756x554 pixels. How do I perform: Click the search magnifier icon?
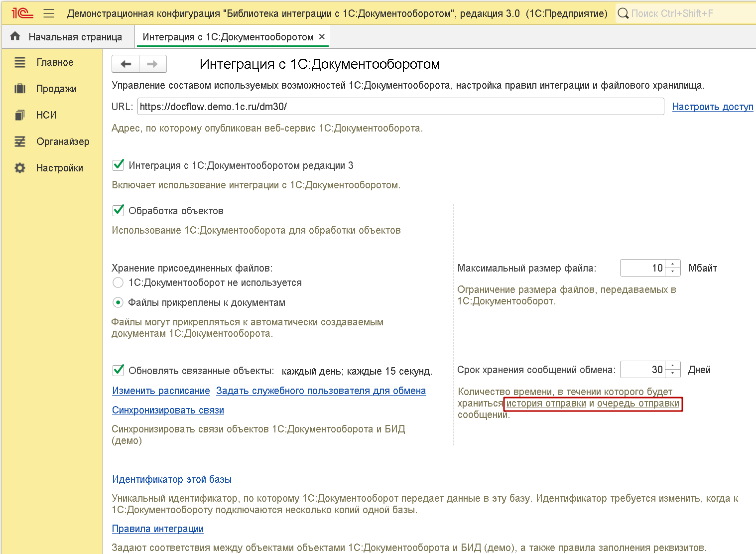point(623,13)
